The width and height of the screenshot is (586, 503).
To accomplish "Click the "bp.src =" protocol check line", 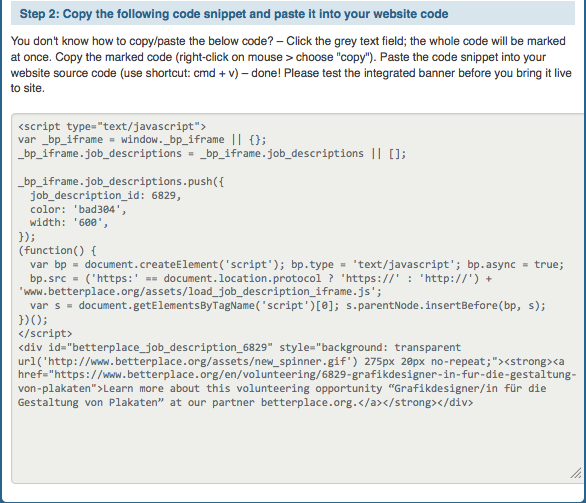I will click(261, 278).
